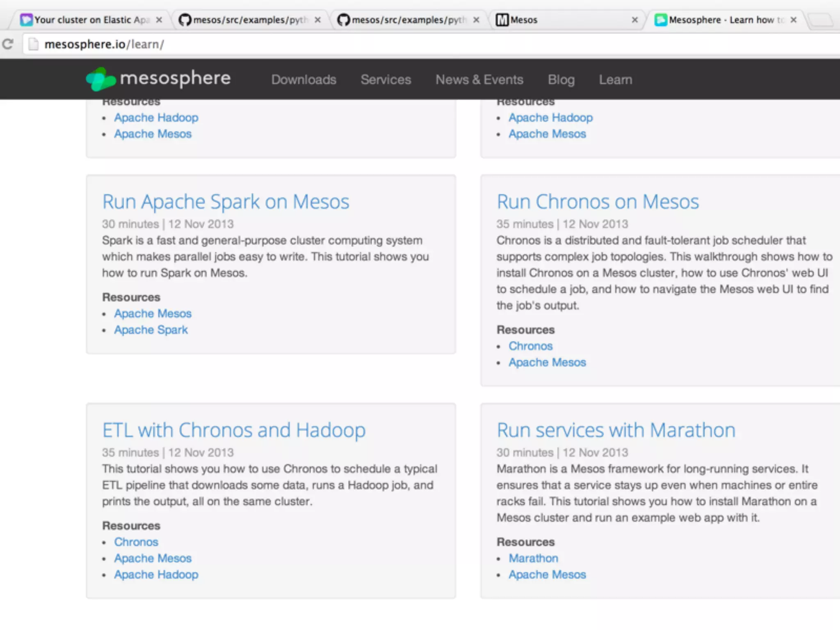
Task: Click the Mesosphere tab favicon
Action: (x=660, y=20)
